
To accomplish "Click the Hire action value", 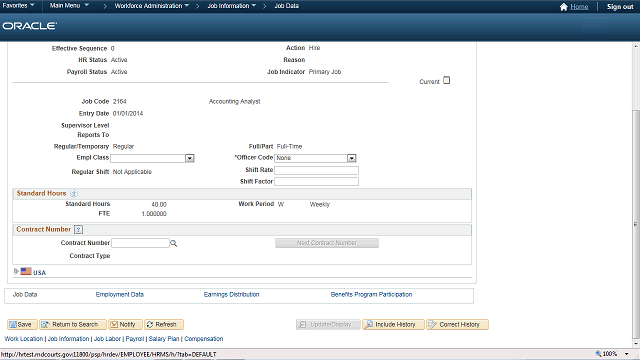I will [314, 48].
